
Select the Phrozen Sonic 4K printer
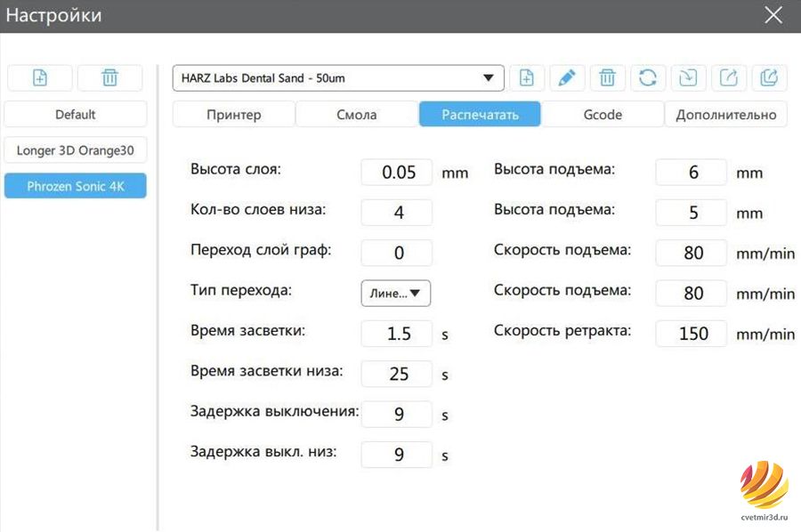coord(76,186)
